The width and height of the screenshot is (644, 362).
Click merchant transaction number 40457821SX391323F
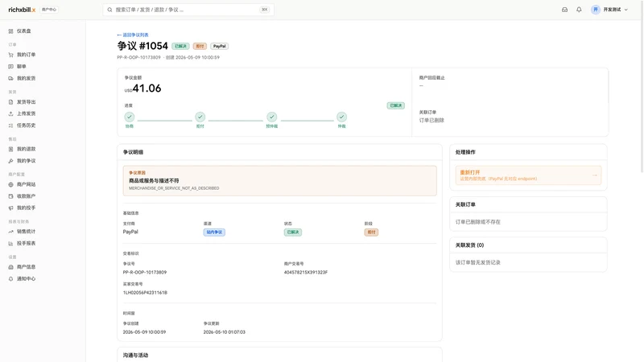point(306,273)
